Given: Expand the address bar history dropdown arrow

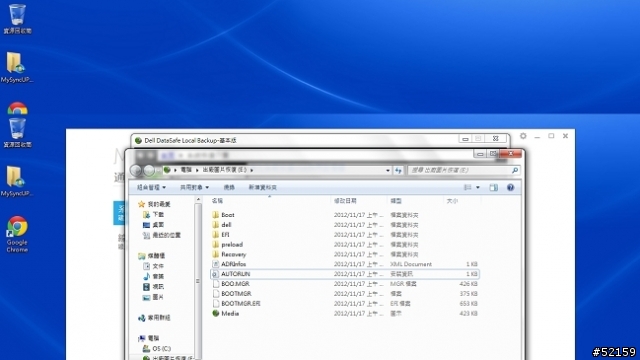Looking at the screenshot, I should click(388, 170).
